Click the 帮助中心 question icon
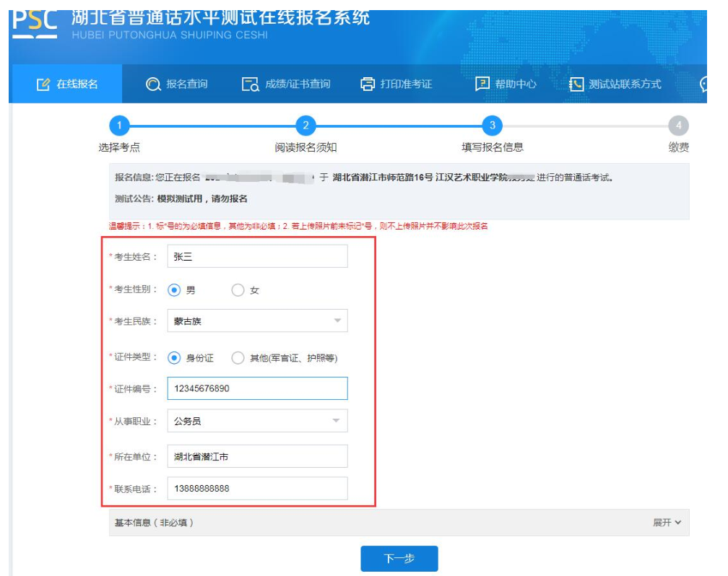 click(482, 84)
